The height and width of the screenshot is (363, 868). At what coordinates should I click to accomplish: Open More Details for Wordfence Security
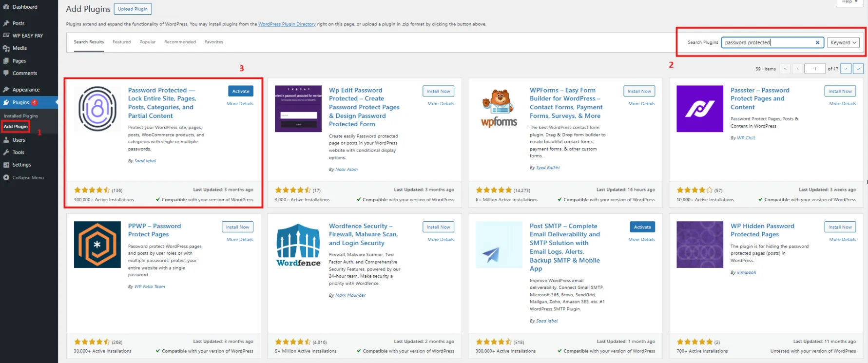[441, 240]
